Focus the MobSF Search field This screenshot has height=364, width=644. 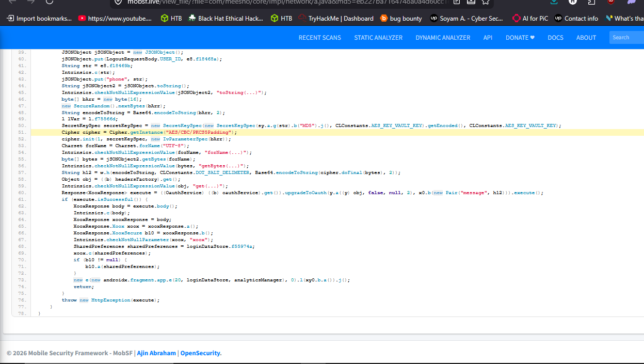[626, 37]
